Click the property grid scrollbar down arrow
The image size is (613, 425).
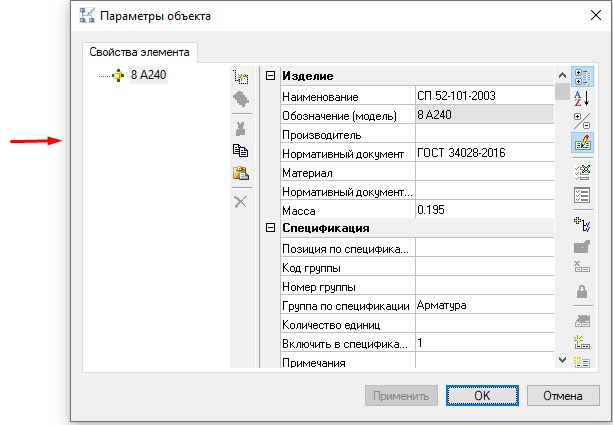563,359
